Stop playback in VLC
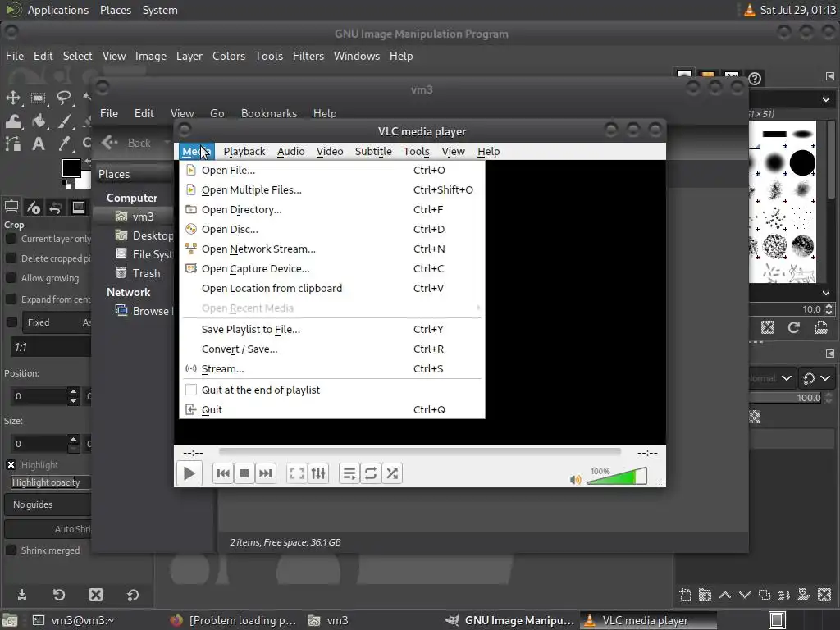The image size is (840, 630). pos(244,473)
